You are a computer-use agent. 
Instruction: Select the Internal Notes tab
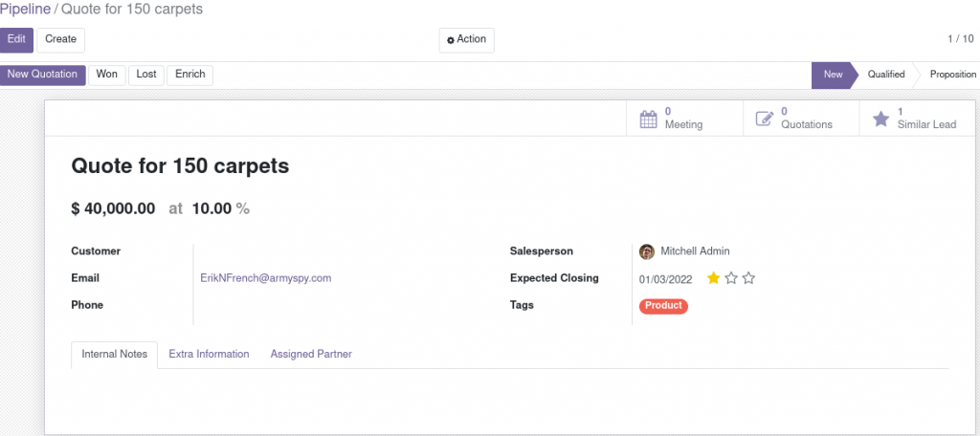115,354
